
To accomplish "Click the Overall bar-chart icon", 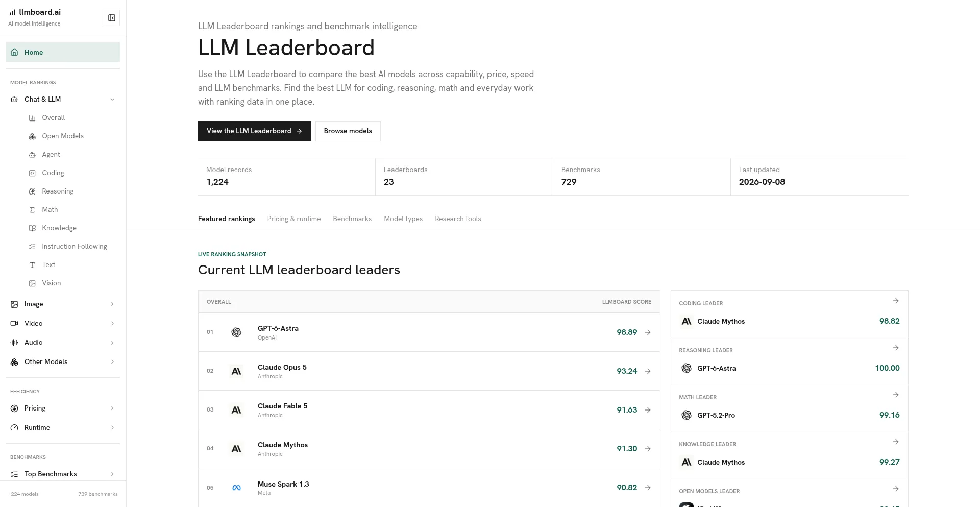I will pyautogui.click(x=32, y=118).
